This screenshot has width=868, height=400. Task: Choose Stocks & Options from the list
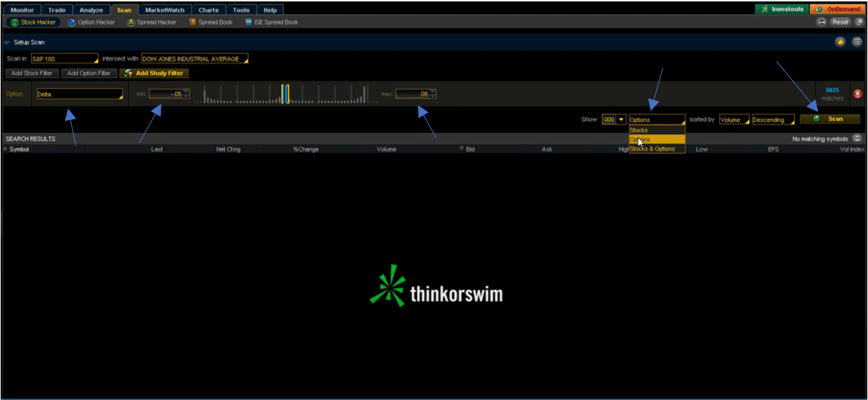pyautogui.click(x=656, y=149)
